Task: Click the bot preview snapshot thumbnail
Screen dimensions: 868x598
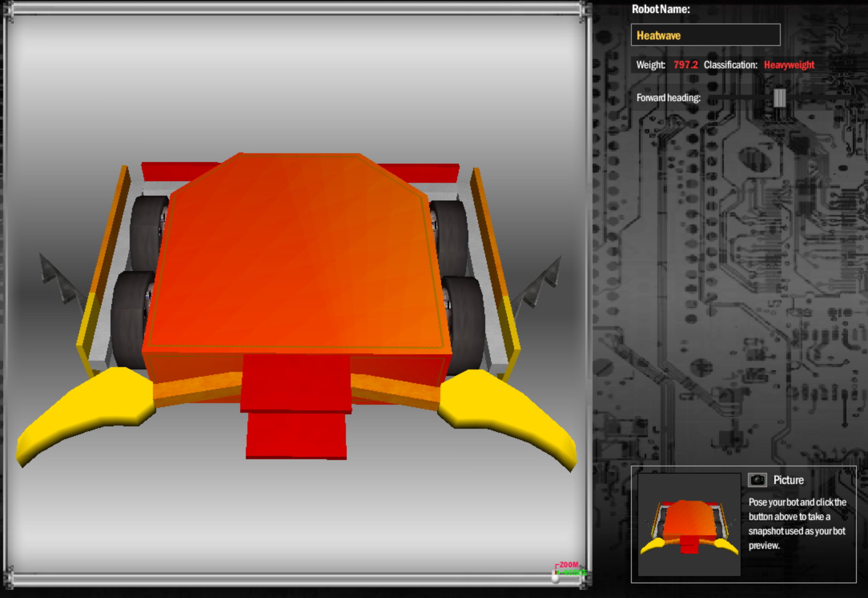Action: (x=689, y=524)
